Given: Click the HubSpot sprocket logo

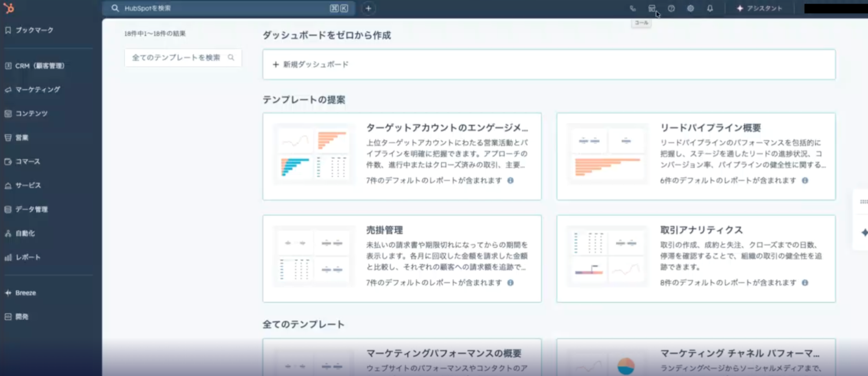Looking at the screenshot, I should [x=9, y=8].
